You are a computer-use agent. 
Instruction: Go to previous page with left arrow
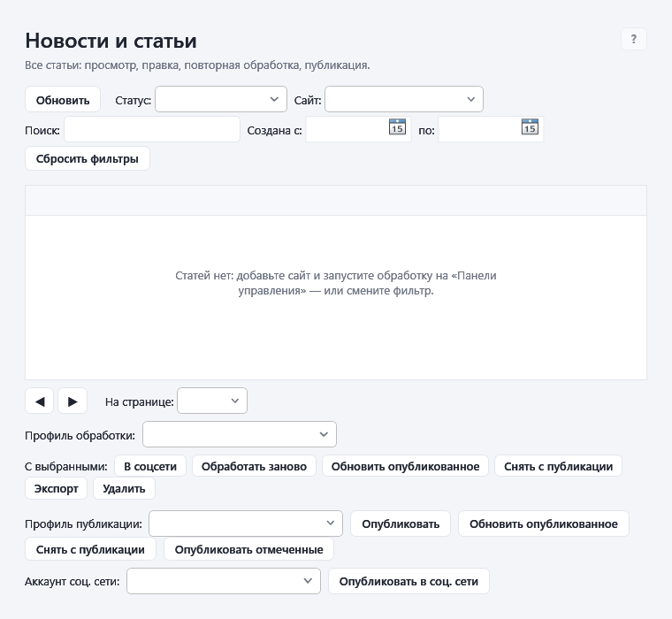pyautogui.click(x=40, y=401)
